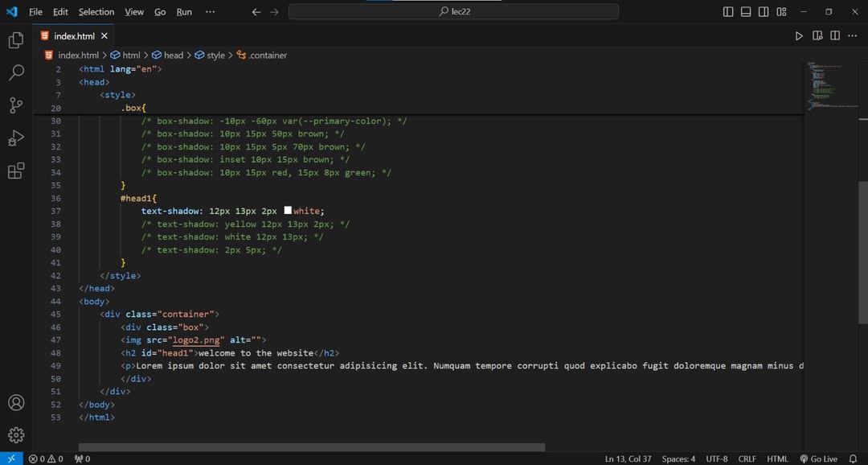
Task: Click the sticky scroll .box{ line
Action: click(133, 108)
